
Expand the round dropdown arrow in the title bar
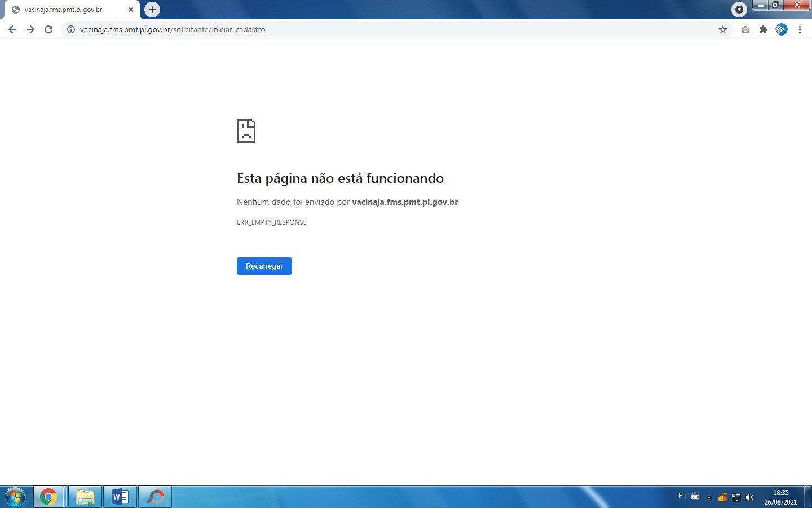tap(739, 9)
